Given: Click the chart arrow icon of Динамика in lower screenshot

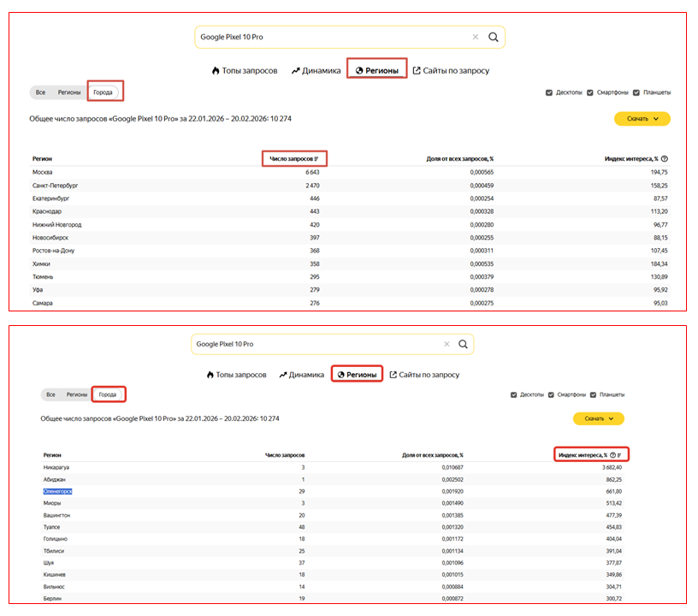Looking at the screenshot, I should click(283, 375).
